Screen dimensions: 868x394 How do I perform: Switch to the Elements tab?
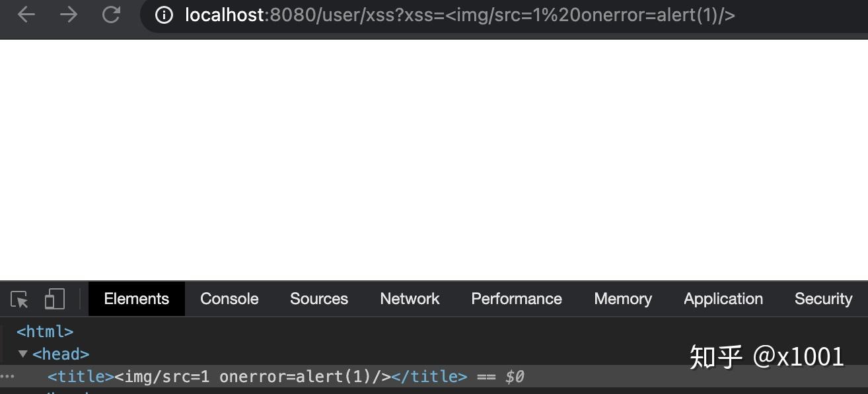(136, 299)
